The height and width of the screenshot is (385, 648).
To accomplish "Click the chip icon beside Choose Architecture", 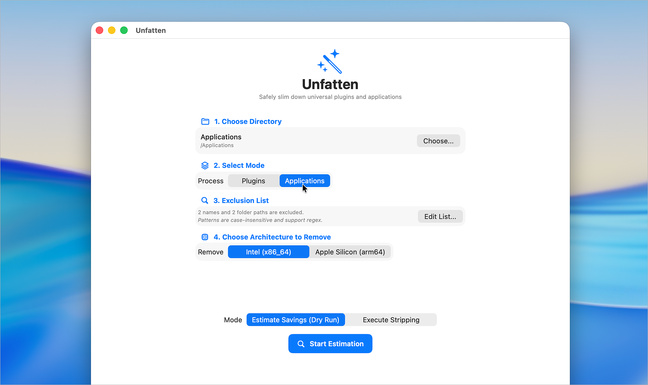I will [205, 237].
